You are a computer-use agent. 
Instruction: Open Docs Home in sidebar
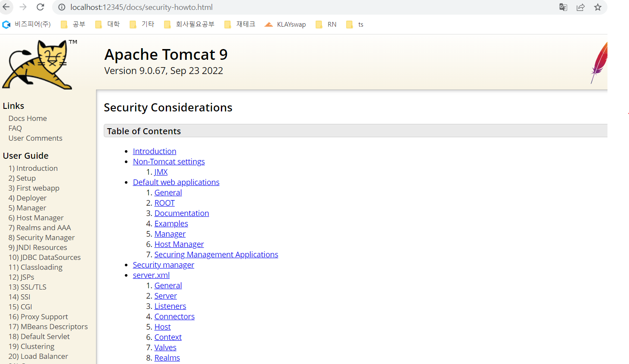[28, 118]
